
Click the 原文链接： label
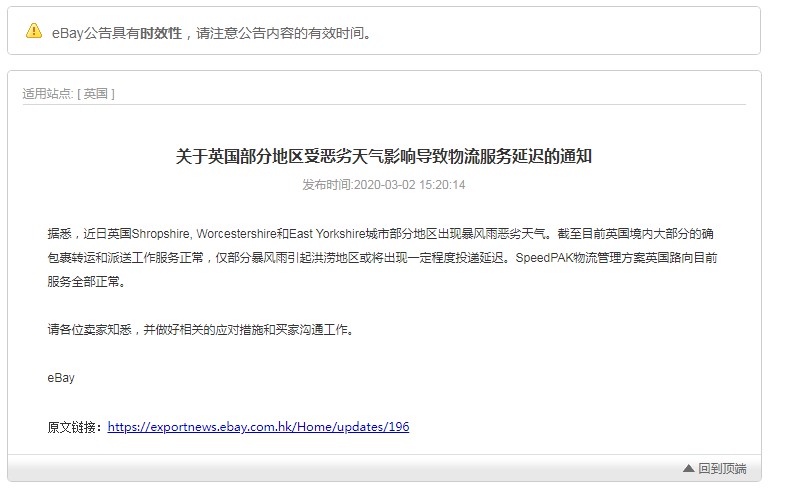(x=77, y=427)
